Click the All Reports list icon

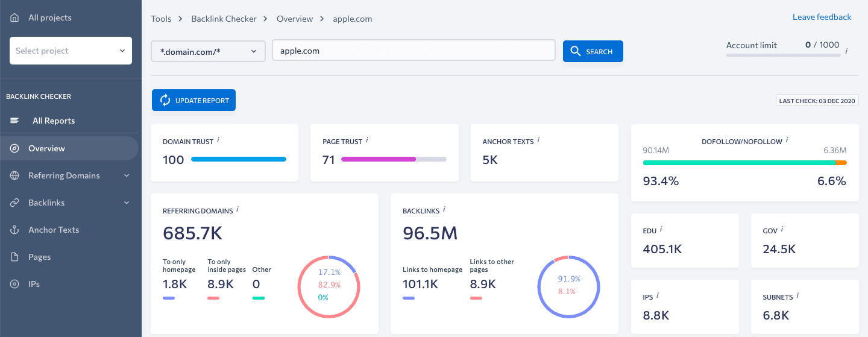(x=14, y=121)
